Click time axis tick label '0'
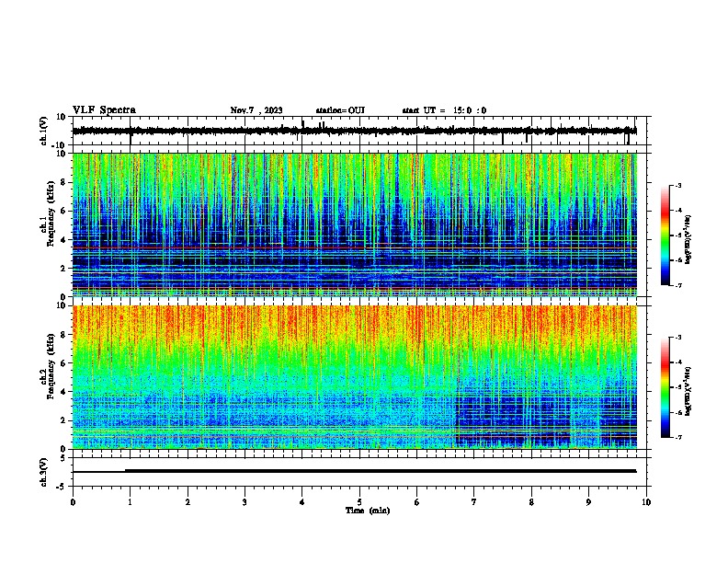Image resolution: width=728 pixels, height=563 pixels. coord(73,502)
